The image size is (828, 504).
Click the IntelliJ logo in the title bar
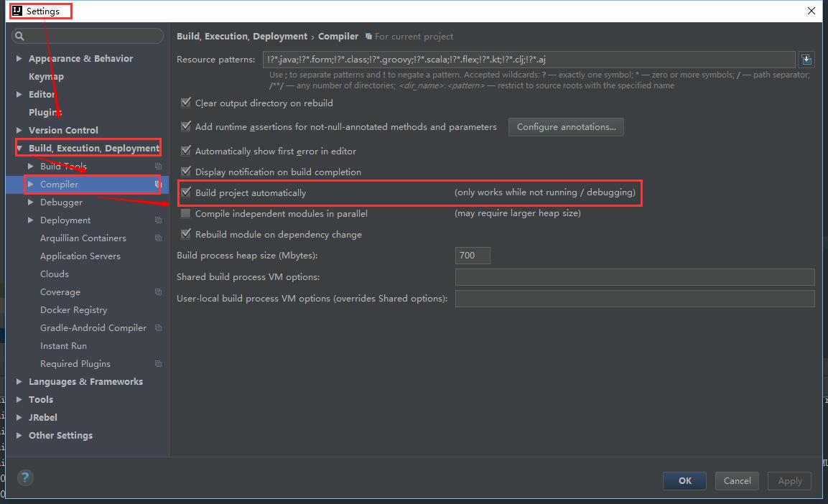17,11
